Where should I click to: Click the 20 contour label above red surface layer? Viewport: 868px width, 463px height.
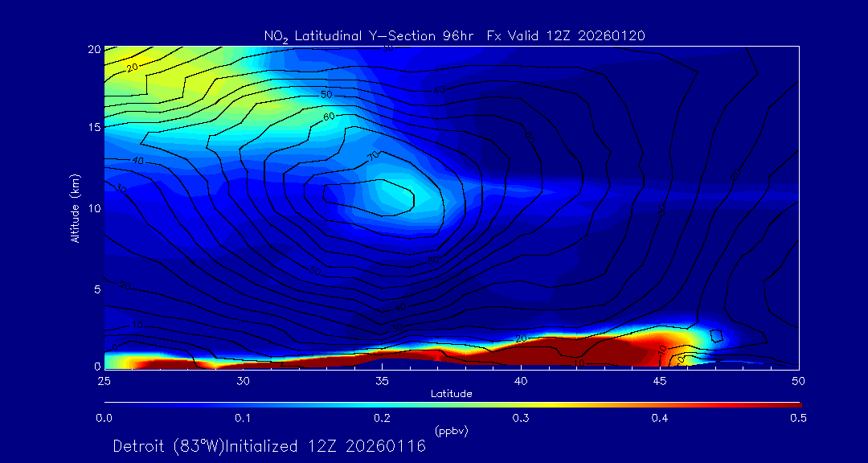point(520,338)
